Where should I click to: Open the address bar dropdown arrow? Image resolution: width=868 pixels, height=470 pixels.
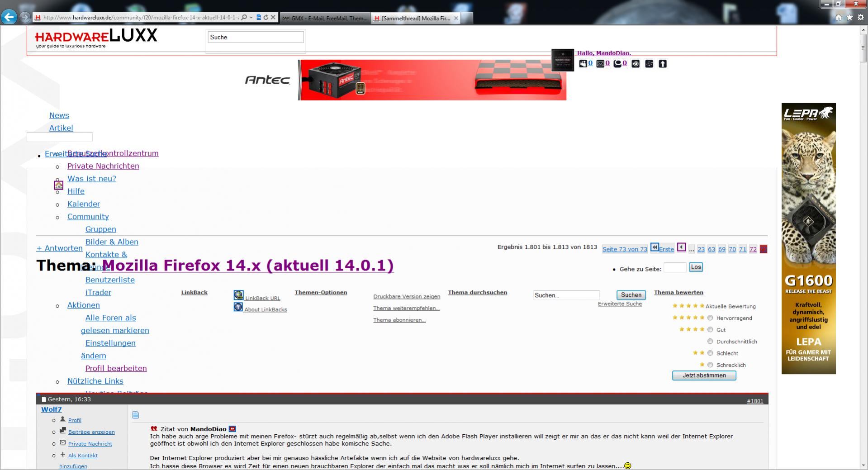pyautogui.click(x=251, y=18)
